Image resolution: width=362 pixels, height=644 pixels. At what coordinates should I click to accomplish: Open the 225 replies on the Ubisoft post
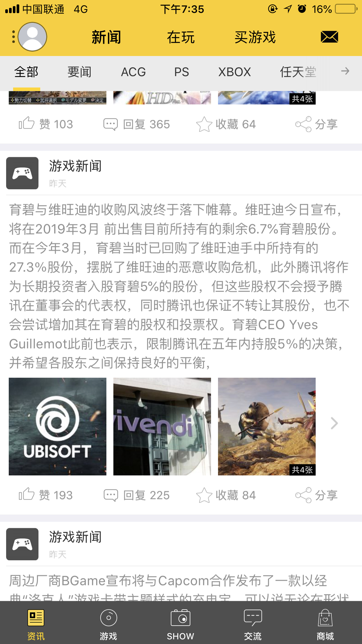pos(137,495)
